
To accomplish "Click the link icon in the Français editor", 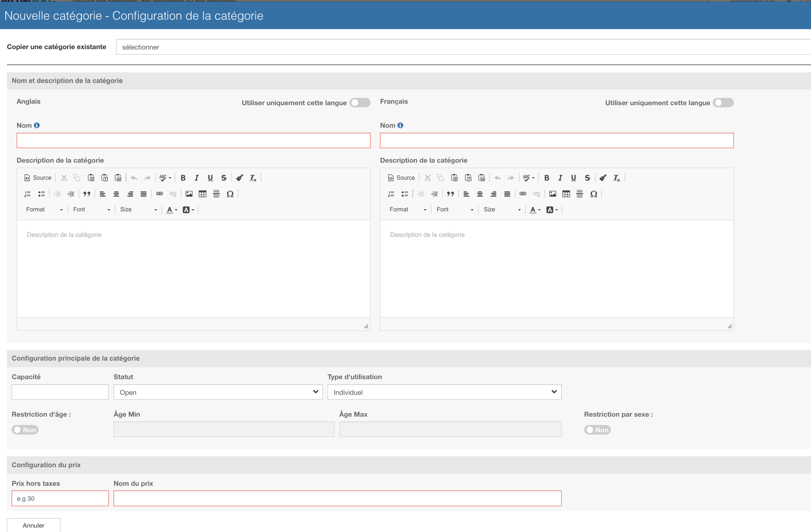I will (523, 194).
